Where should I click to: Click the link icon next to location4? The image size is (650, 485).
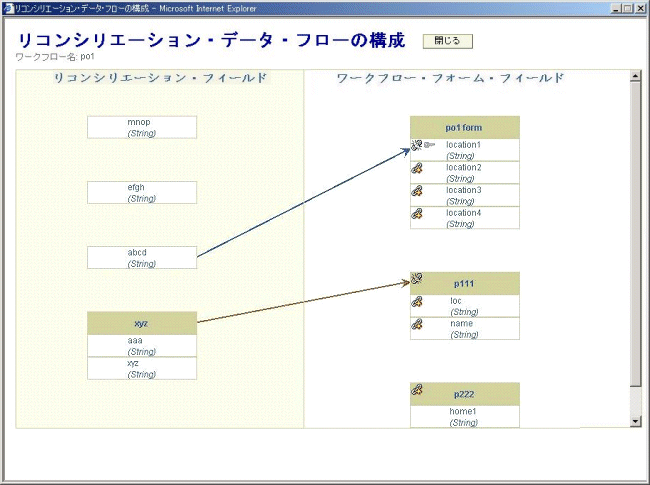[417, 214]
